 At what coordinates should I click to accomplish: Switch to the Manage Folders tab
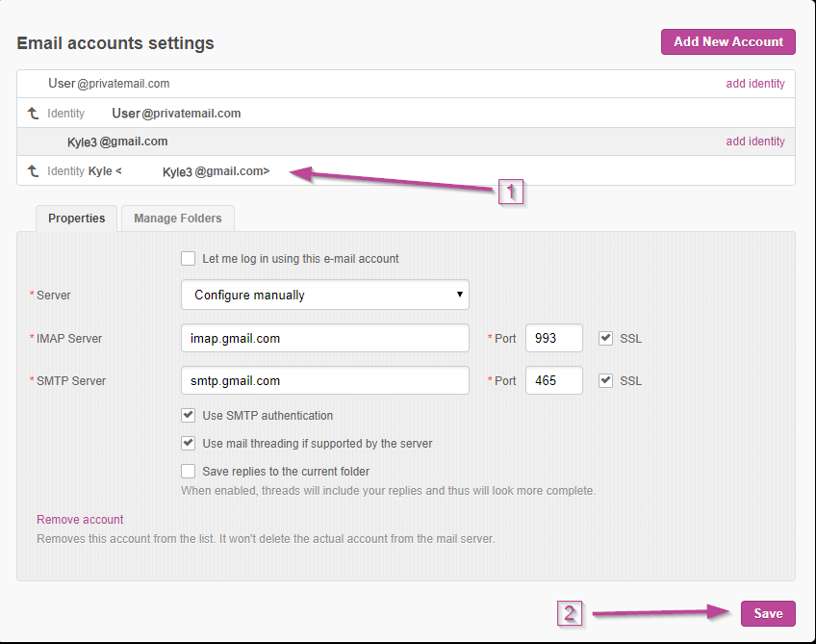pos(177,219)
